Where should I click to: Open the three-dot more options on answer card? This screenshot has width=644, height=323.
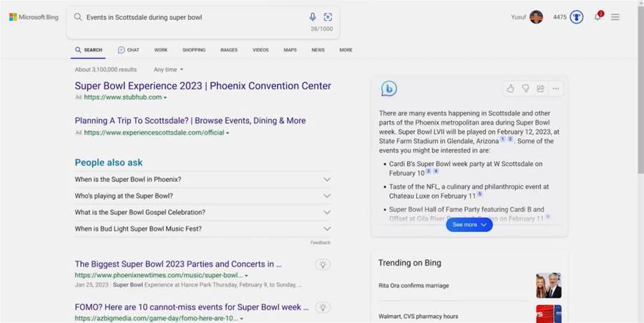pyautogui.click(x=556, y=88)
